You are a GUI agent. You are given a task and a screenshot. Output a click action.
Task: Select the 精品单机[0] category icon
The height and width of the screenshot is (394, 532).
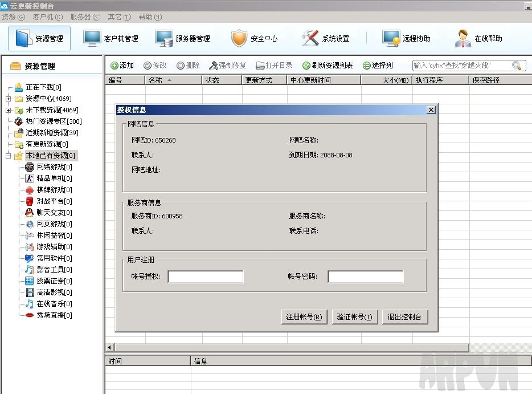(x=30, y=178)
